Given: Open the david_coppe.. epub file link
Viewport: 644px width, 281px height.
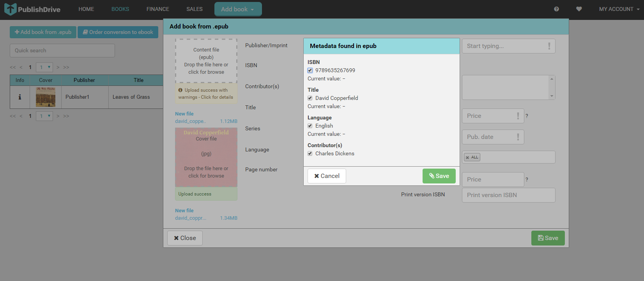Looking at the screenshot, I should point(190,121).
